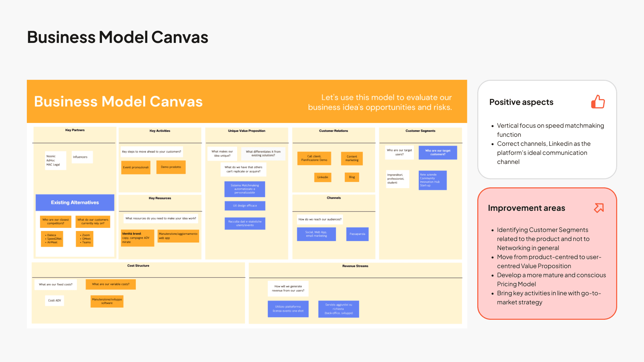Select the Positive aspects heading
This screenshot has width=644, height=362.
521,102
